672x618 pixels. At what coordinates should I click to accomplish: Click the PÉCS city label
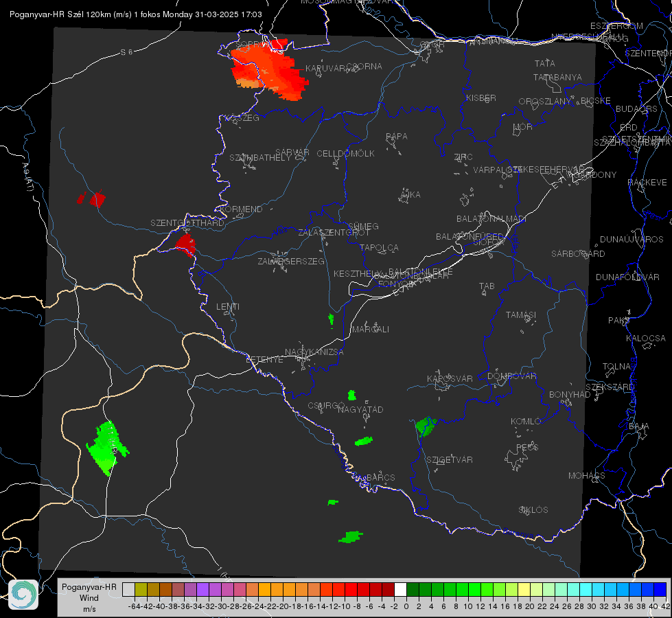click(527, 448)
